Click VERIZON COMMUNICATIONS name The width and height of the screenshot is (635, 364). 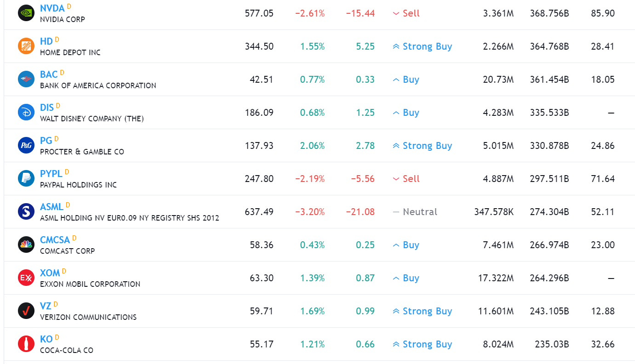[88, 317]
